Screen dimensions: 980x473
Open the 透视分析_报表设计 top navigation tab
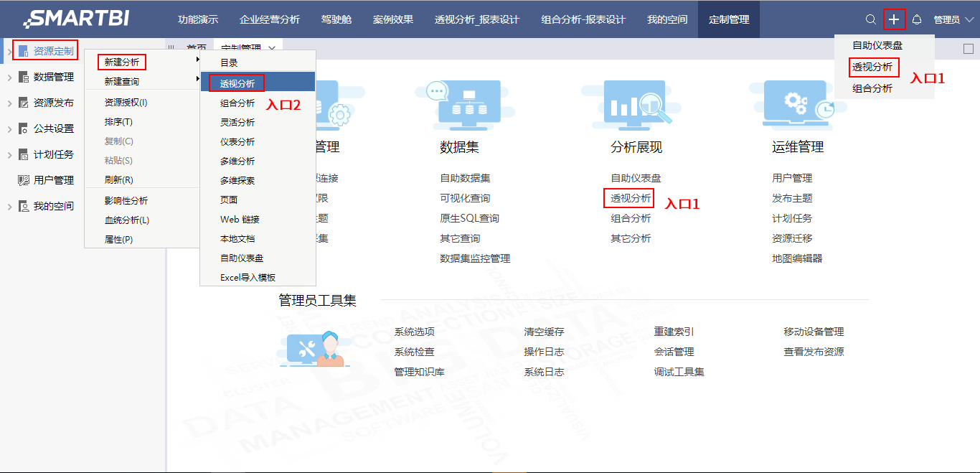click(x=477, y=19)
